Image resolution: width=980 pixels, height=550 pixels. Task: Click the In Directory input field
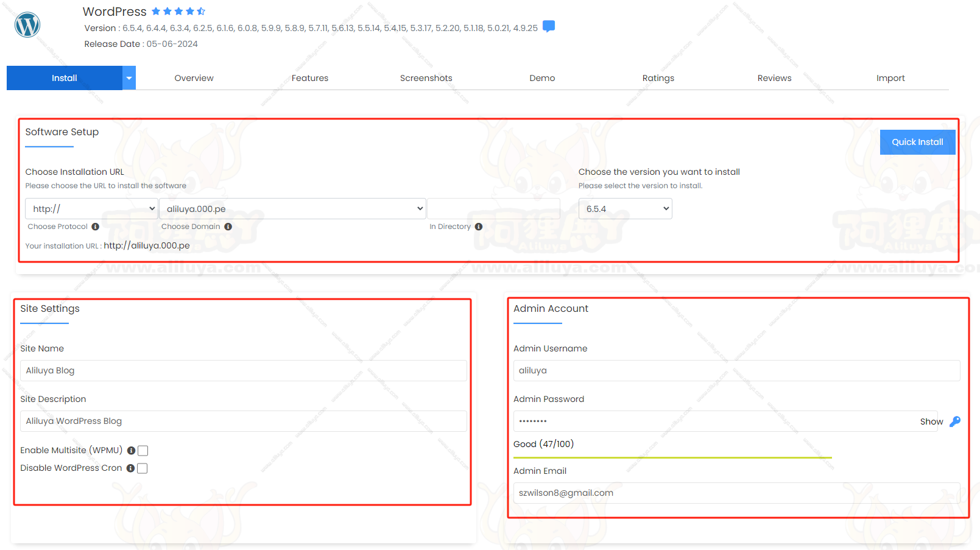coord(493,209)
